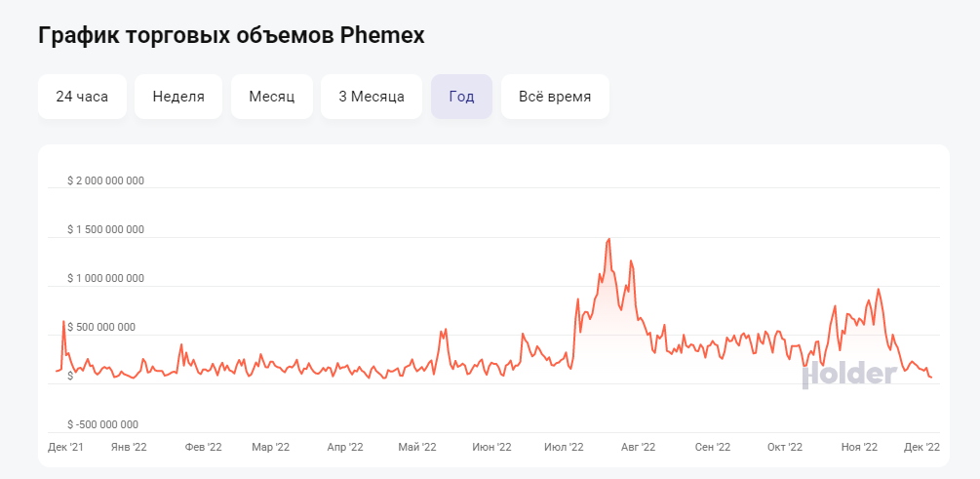Click the November volume peak on chart
This screenshot has height=479, width=980.
[x=879, y=290]
